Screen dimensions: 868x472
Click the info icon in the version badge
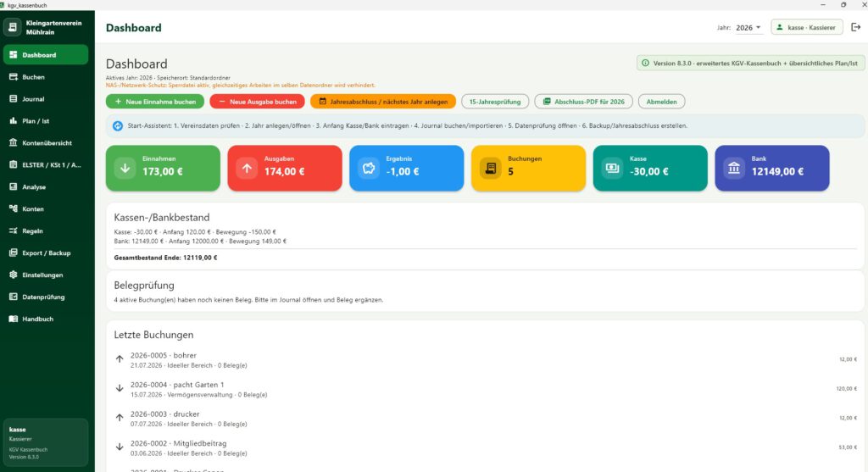click(x=645, y=63)
